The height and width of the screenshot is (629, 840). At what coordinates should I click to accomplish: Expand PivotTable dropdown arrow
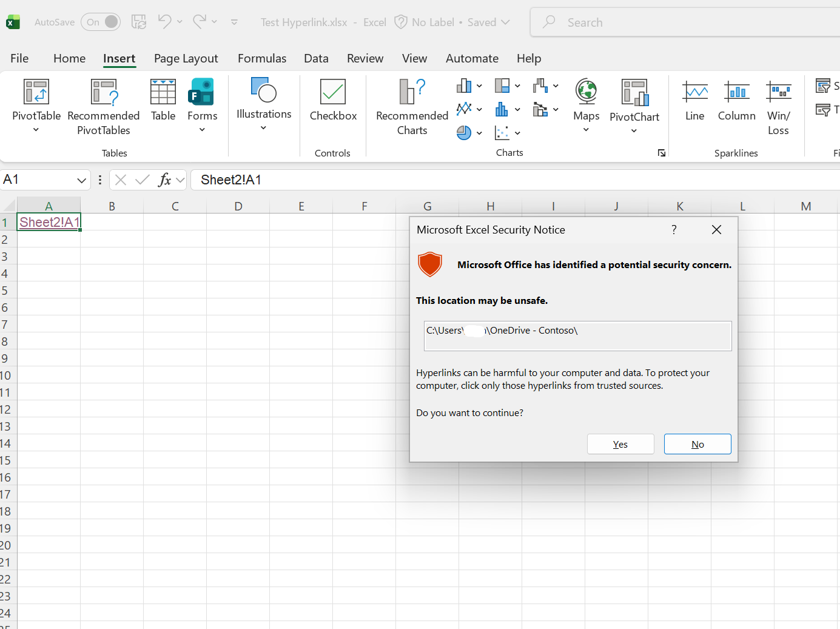point(36,130)
